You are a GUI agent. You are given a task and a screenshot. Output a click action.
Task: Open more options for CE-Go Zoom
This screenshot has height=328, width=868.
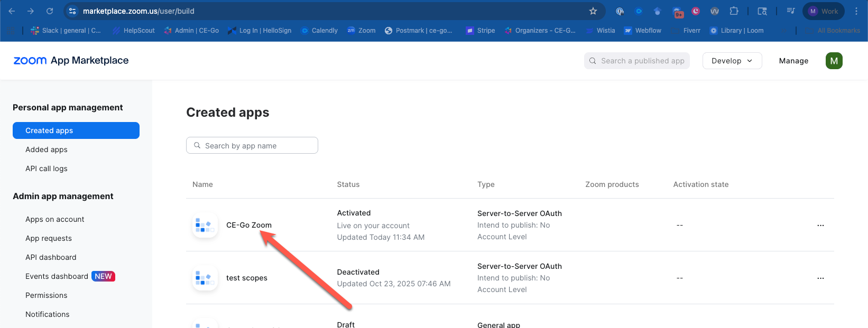(820, 226)
